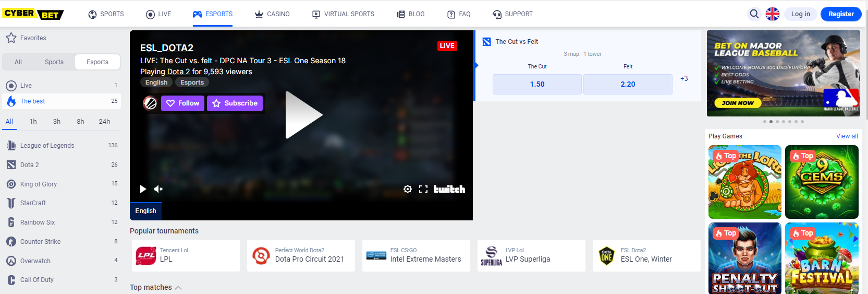
Task: Select the 1h time filter
Action: click(x=33, y=121)
